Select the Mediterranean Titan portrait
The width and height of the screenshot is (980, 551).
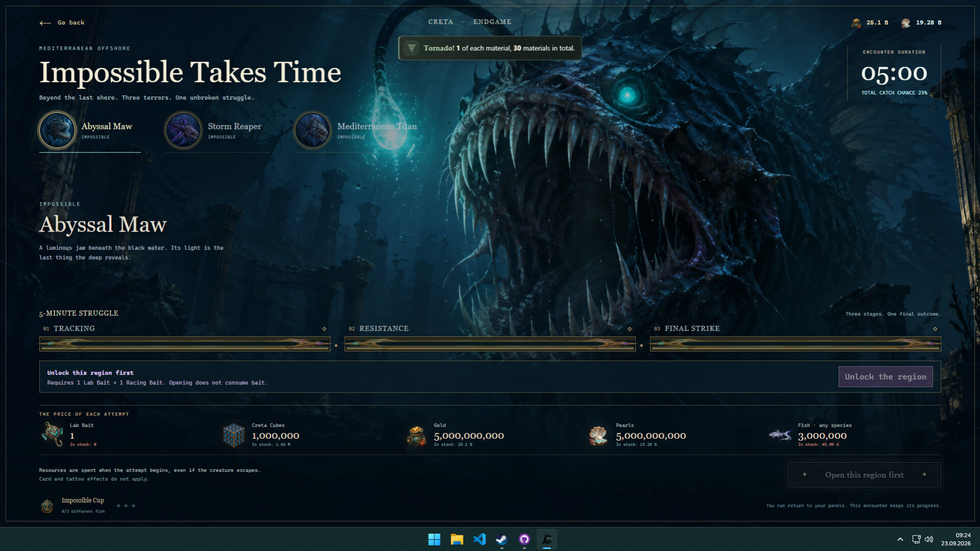pos(312,131)
